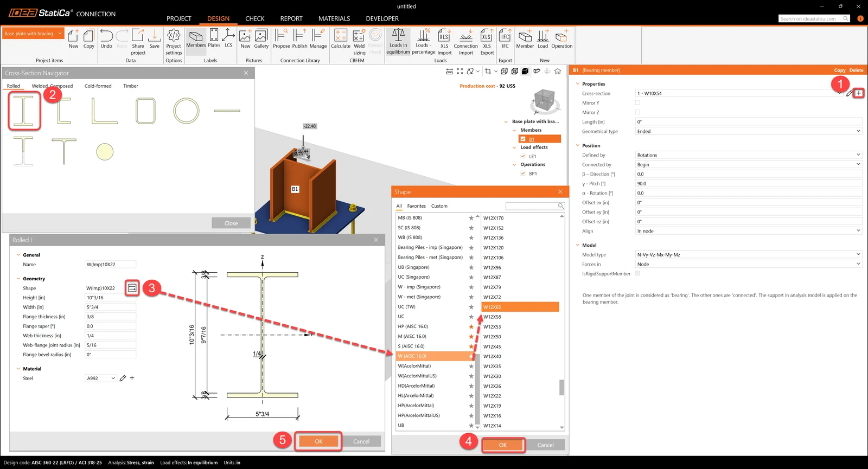Click Delete for member B1
Image resolution: width=868 pixels, height=469 pixels.
[x=857, y=70]
